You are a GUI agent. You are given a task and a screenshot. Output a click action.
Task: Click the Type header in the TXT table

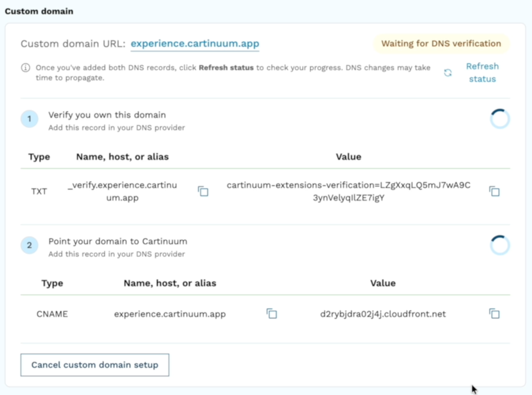[x=39, y=157]
